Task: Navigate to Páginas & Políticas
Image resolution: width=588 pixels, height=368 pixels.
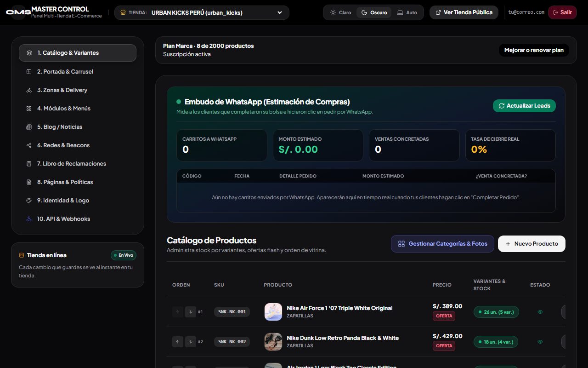Action: click(78, 182)
